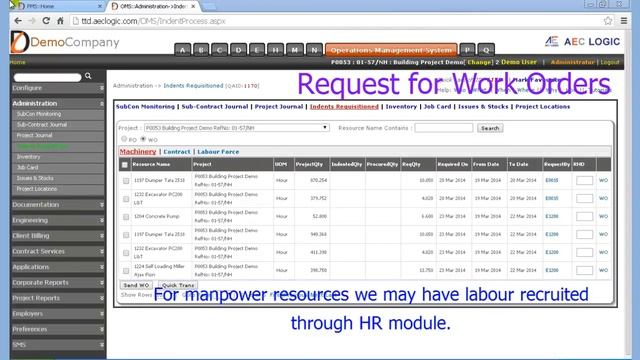Expand the Preferences sidebar section
640x360 pixels.
click(x=58, y=329)
